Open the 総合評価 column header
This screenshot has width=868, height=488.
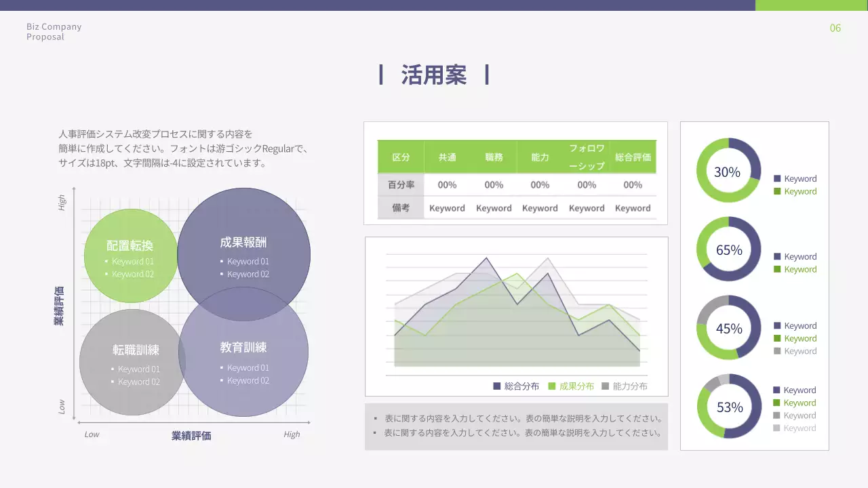pyautogui.click(x=632, y=157)
